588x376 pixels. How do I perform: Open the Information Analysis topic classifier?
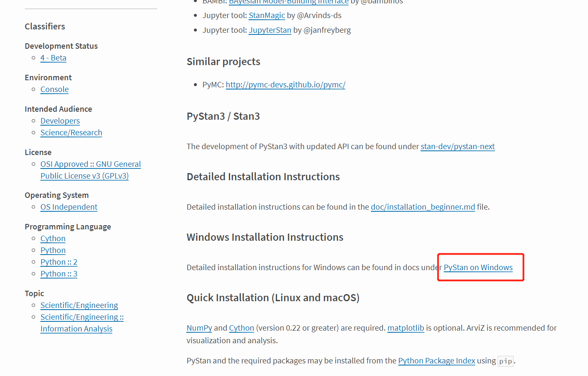pyautogui.click(x=76, y=329)
